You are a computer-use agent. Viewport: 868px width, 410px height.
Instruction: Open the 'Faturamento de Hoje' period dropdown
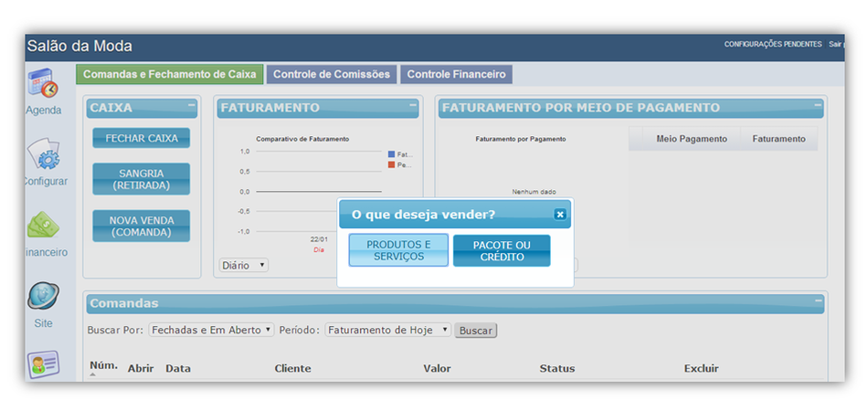point(388,330)
